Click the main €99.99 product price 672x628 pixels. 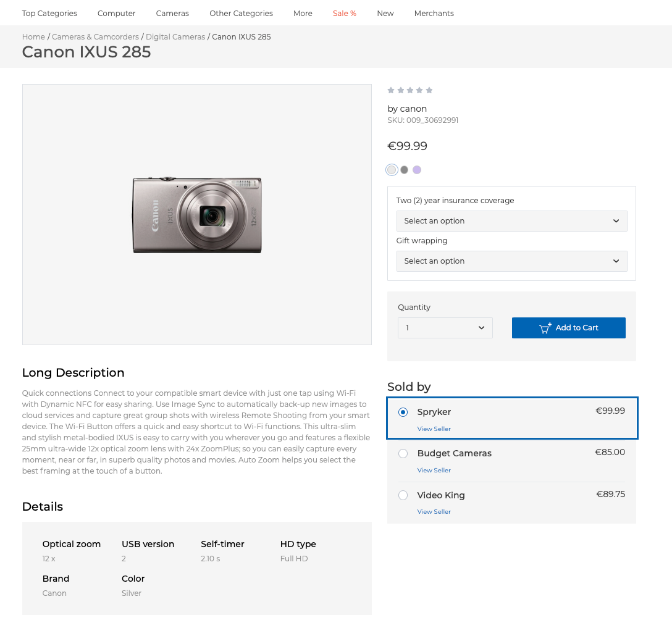408,146
